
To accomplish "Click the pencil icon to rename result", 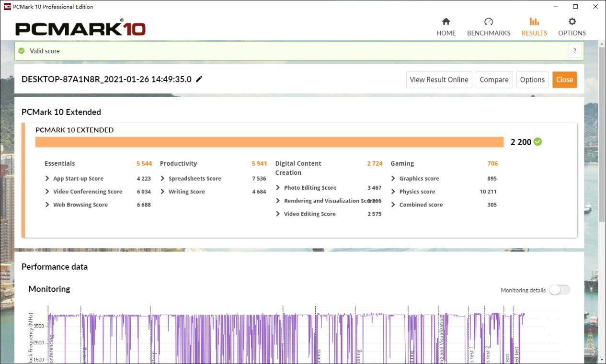I will (x=199, y=79).
